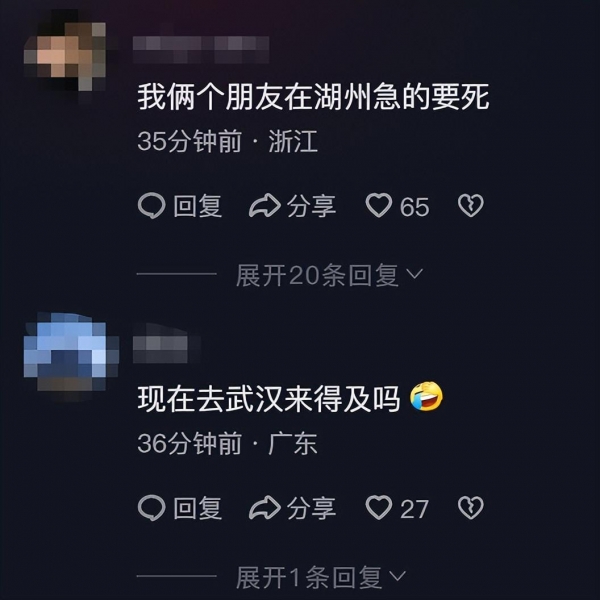The width and height of the screenshot is (600, 600).
Task: Click the chevron next to 展开20条回复
Action: 414,274
